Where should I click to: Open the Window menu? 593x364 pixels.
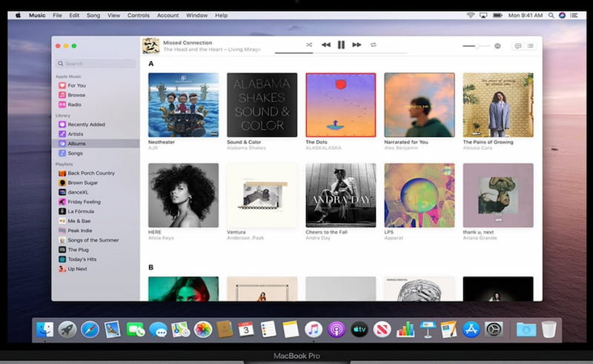coord(196,16)
